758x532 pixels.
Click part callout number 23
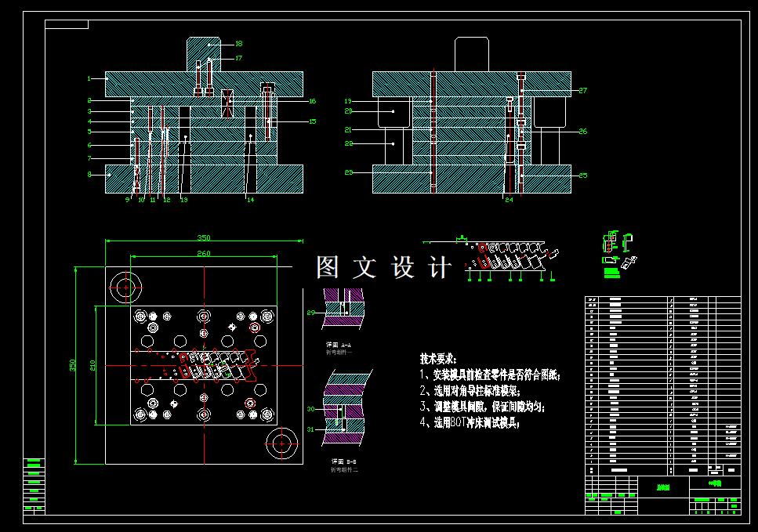[349, 173]
